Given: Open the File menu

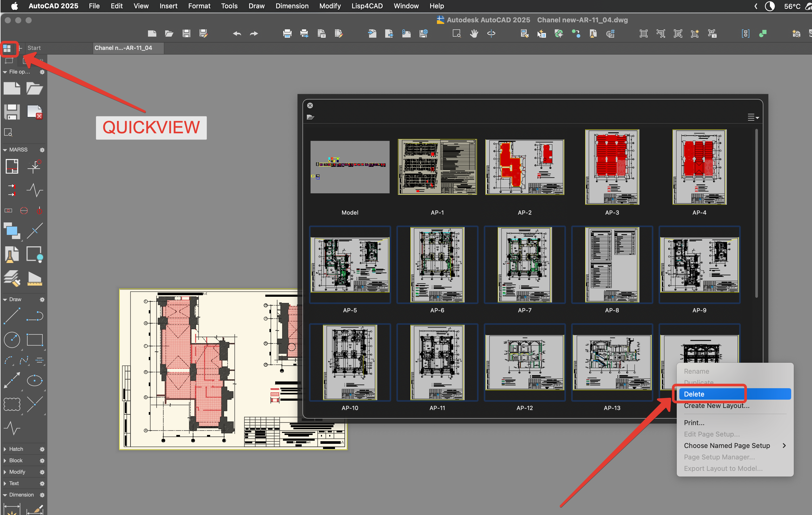Looking at the screenshot, I should point(94,6).
